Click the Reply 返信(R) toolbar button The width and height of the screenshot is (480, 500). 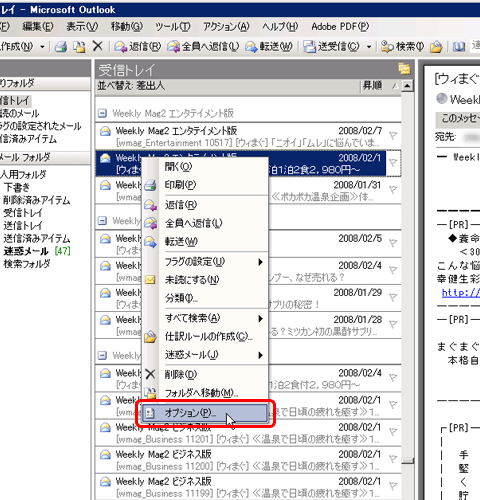pyautogui.click(x=137, y=47)
